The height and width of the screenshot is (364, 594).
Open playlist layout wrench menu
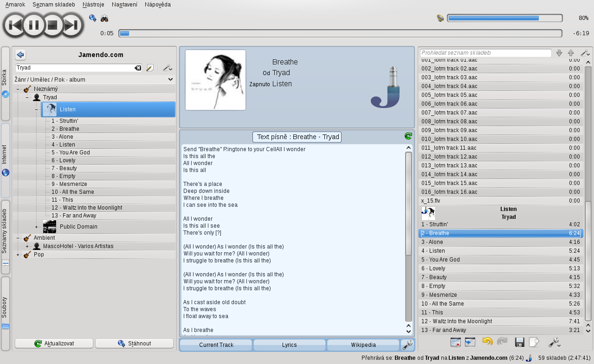pyautogui.click(x=555, y=342)
